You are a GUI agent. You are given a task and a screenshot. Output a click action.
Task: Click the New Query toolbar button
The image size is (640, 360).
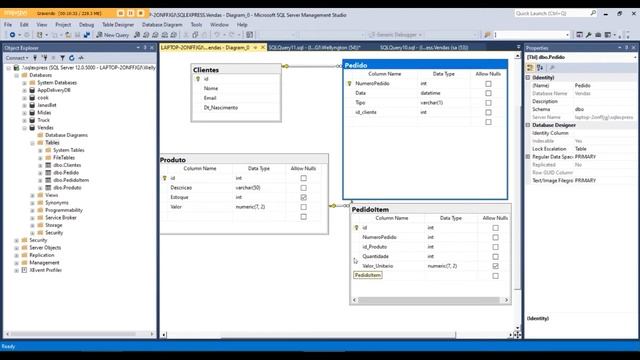pyautogui.click(x=112, y=35)
